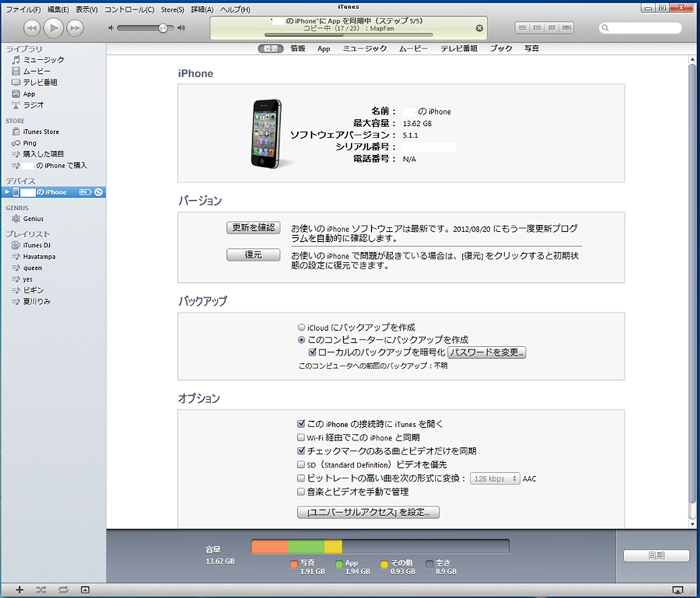Switch to the ムービー tab
The image size is (700, 598).
[414, 49]
